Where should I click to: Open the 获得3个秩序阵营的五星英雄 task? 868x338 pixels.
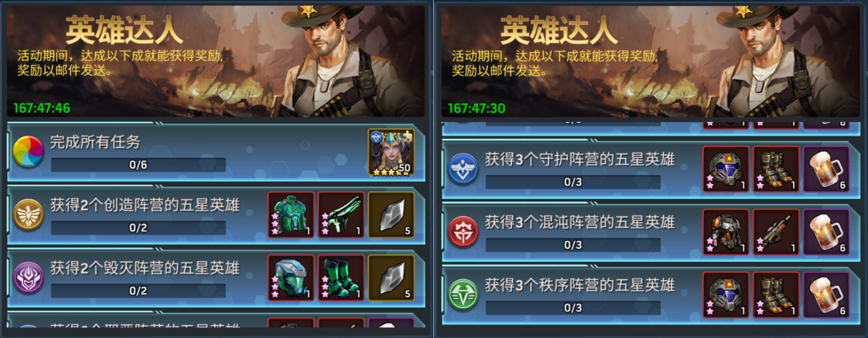(x=651, y=295)
